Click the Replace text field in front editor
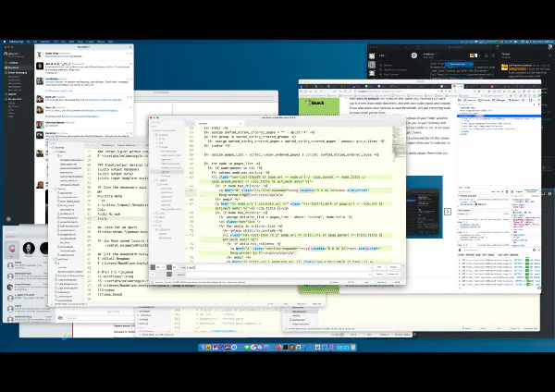 279,275
